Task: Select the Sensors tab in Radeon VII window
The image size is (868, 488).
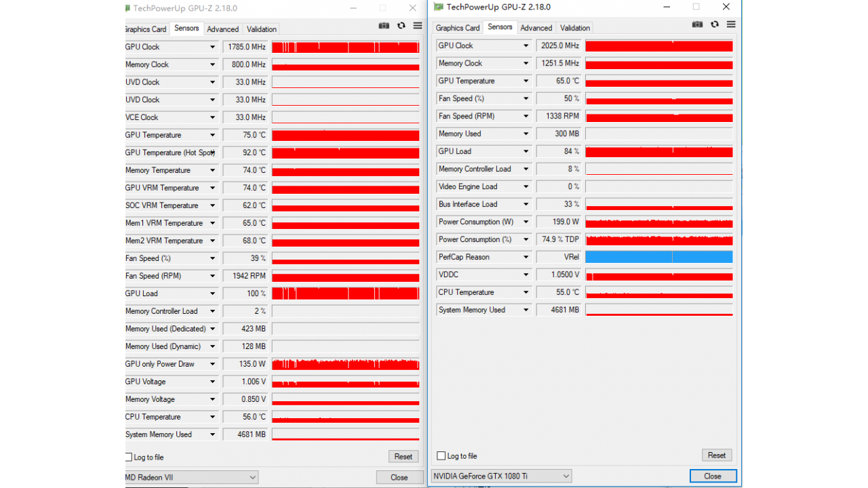Action: pos(186,28)
